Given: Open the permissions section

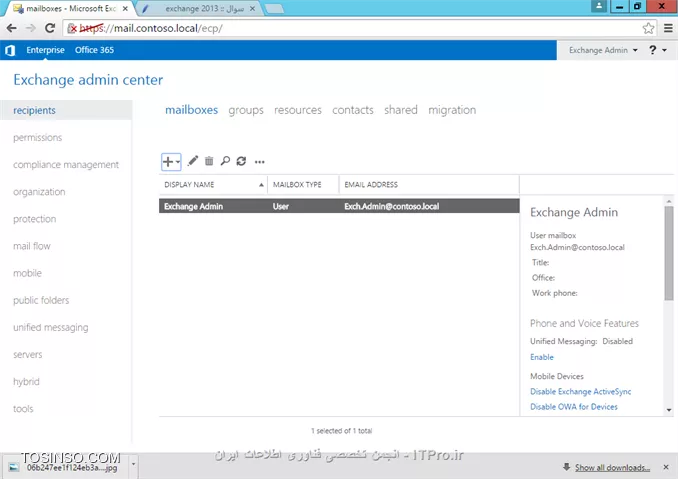Looking at the screenshot, I should (x=38, y=137).
